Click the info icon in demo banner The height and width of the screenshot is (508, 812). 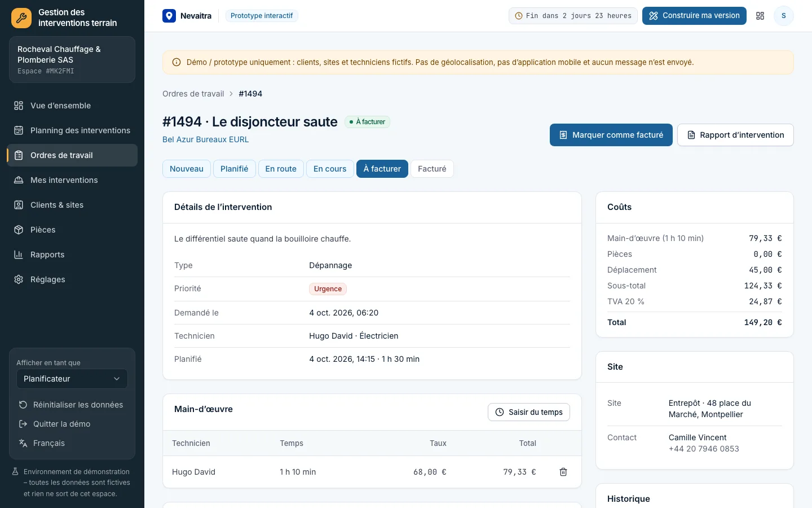(x=176, y=63)
